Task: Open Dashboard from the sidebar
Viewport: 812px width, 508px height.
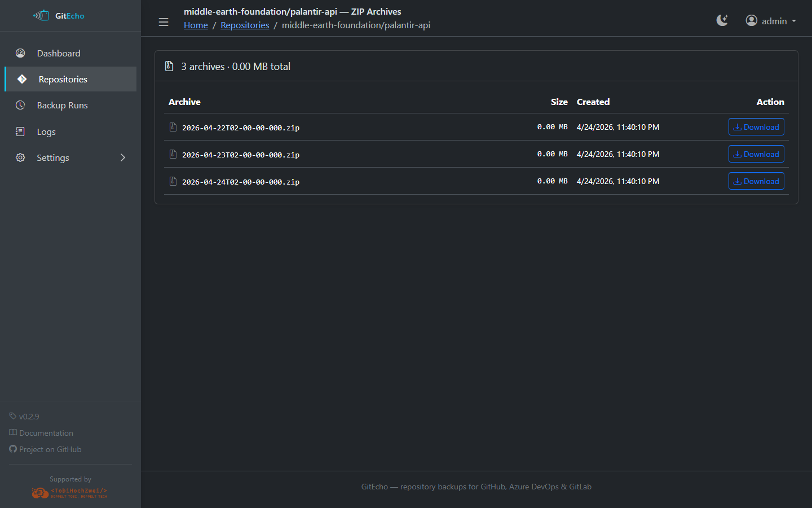Action: [x=59, y=53]
